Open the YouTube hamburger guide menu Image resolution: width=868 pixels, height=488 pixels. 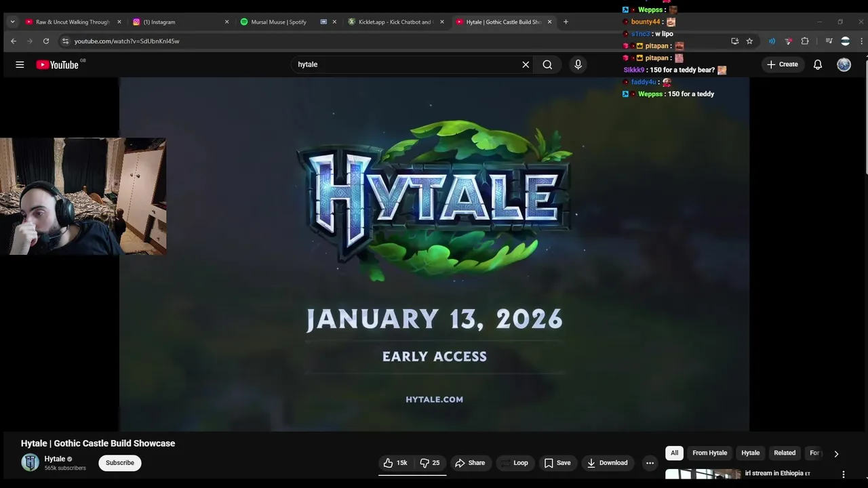point(20,64)
